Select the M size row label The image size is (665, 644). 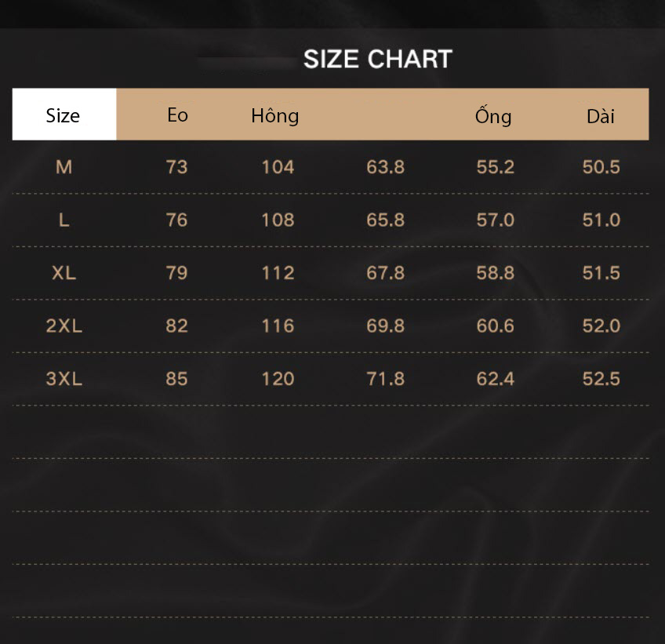point(64,167)
